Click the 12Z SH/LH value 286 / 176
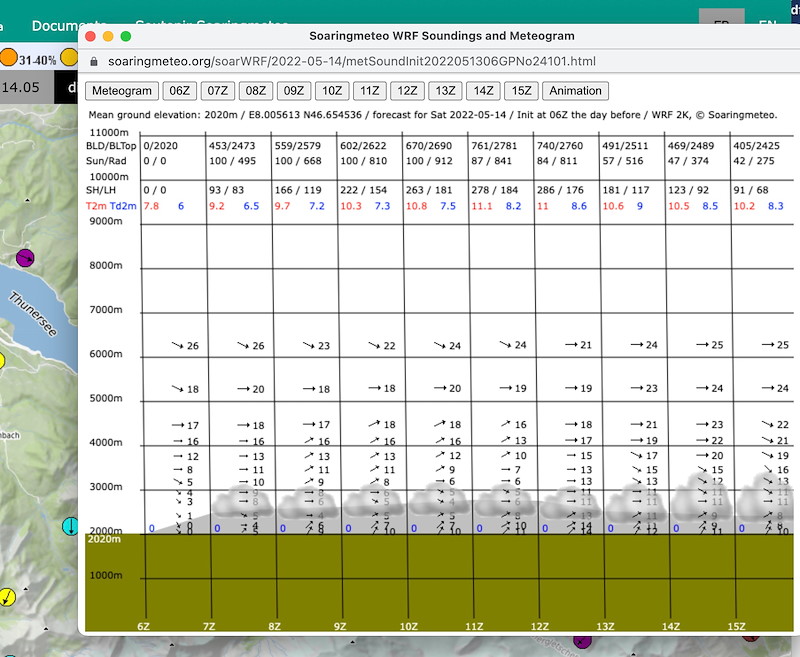Viewport: 800px width, 657px height. pos(560,190)
